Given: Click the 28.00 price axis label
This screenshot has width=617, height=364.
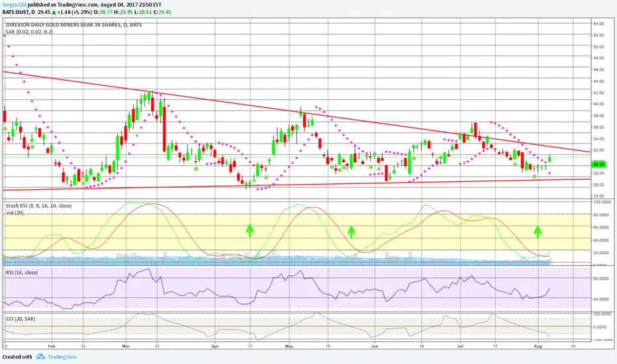Looking at the screenshot, I should pyautogui.click(x=598, y=173).
